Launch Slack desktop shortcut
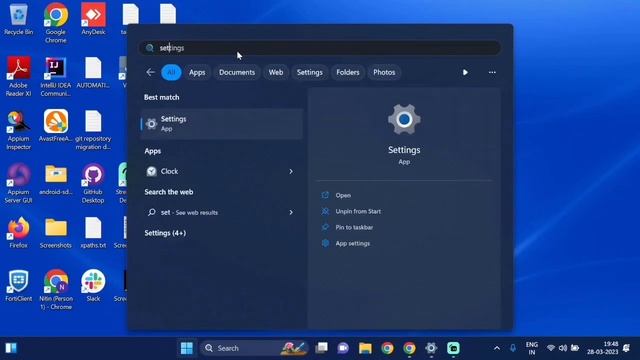Viewport: 640px width, 360px height. (93, 286)
